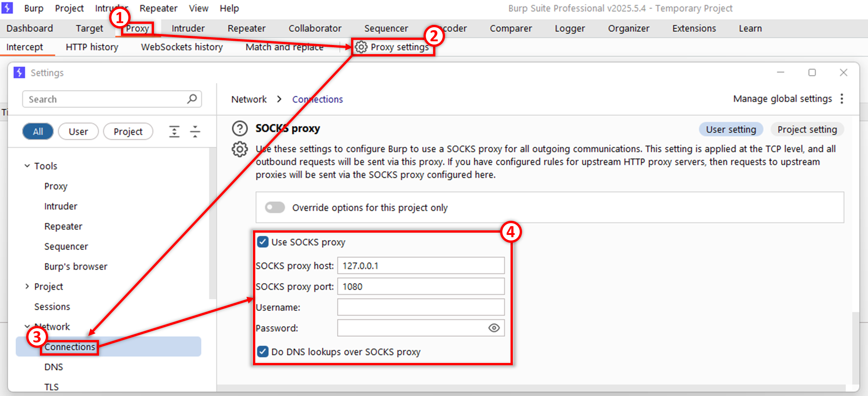Switch to the Collaborator tab
The width and height of the screenshot is (868, 396).
coord(315,28)
